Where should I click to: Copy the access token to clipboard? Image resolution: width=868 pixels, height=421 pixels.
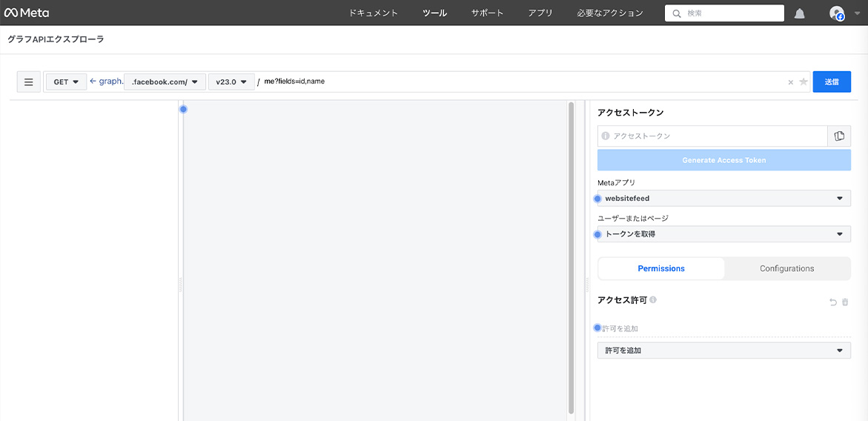tap(839, 136)
